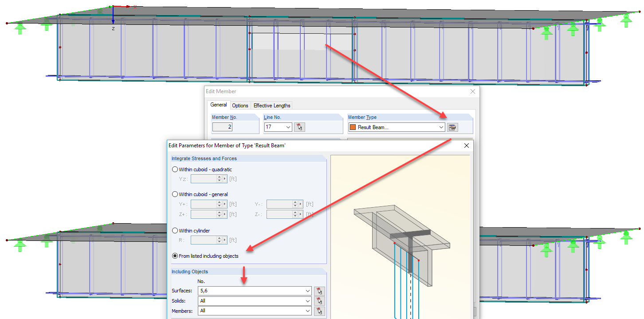The height and width of the screenshot is (319, 644).
Task: Switch to Effective Lengths tab
Action: click(x=272, y=106)
